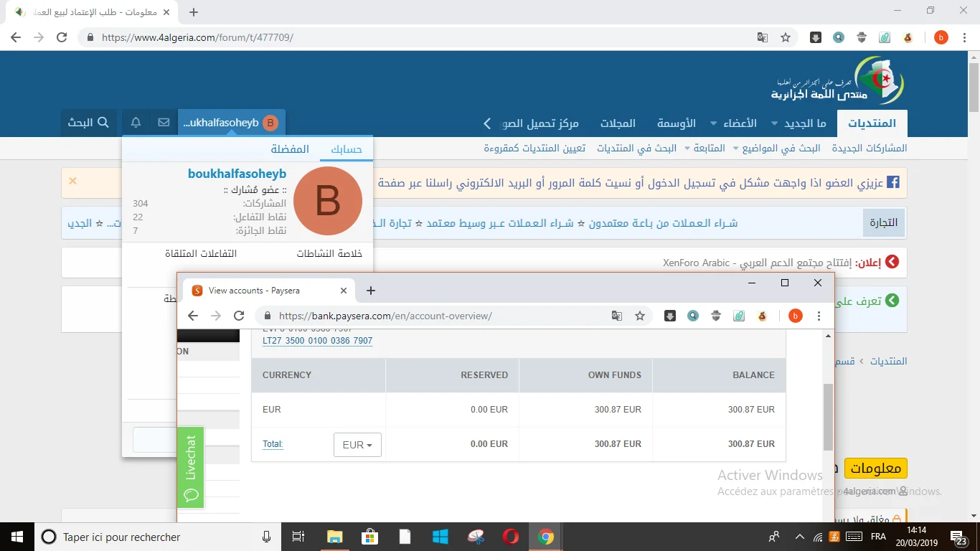Dismiss the yellow notice with X icon
Screen dimensions: 980x551
click(72, 181)
